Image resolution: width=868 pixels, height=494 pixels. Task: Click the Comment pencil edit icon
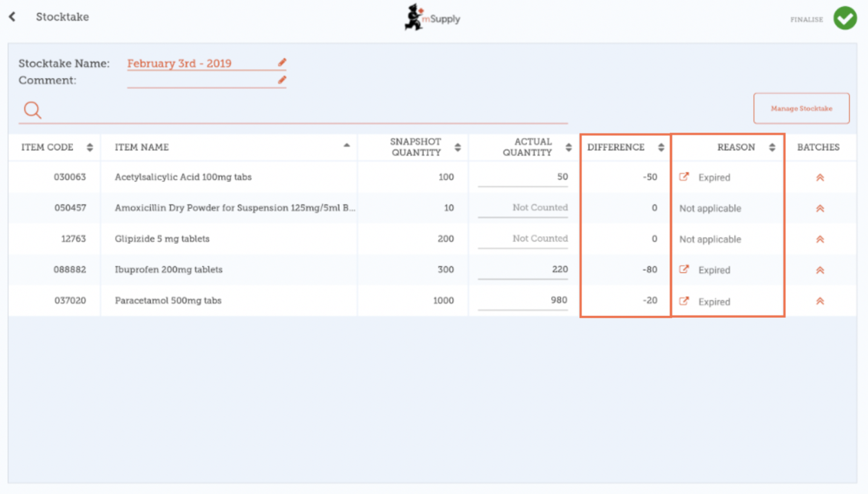[x=281, y=80]
